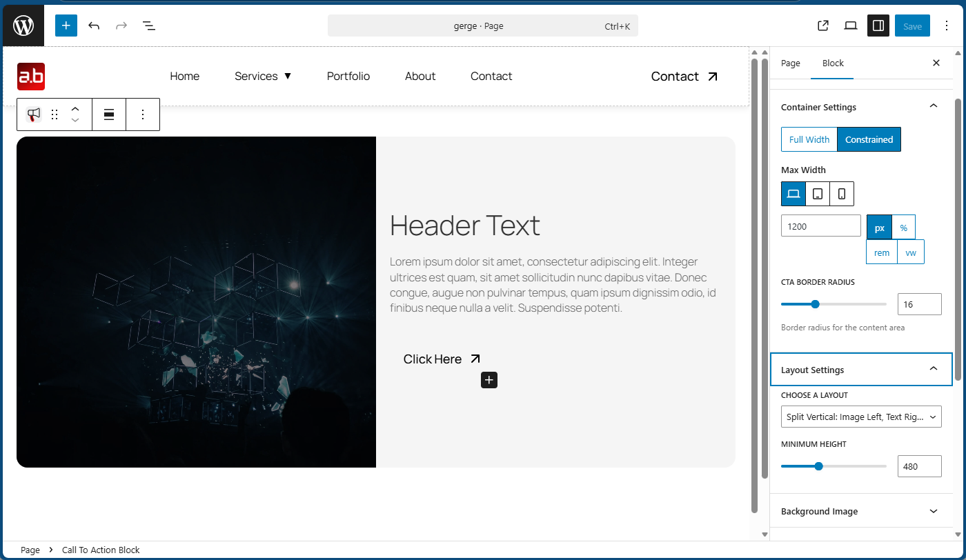Switch to the Page tab
The height and width of the screenshot is (560, 966).
(x=791, y=63)
